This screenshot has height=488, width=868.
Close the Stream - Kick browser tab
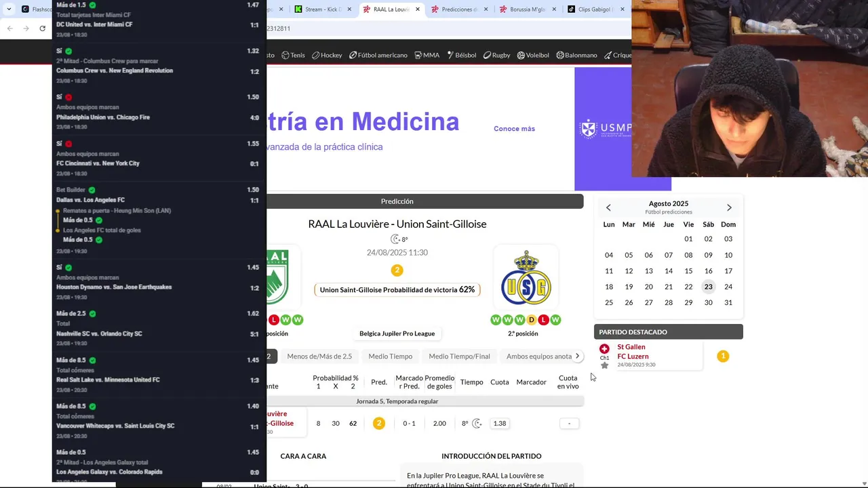(349, 9)
